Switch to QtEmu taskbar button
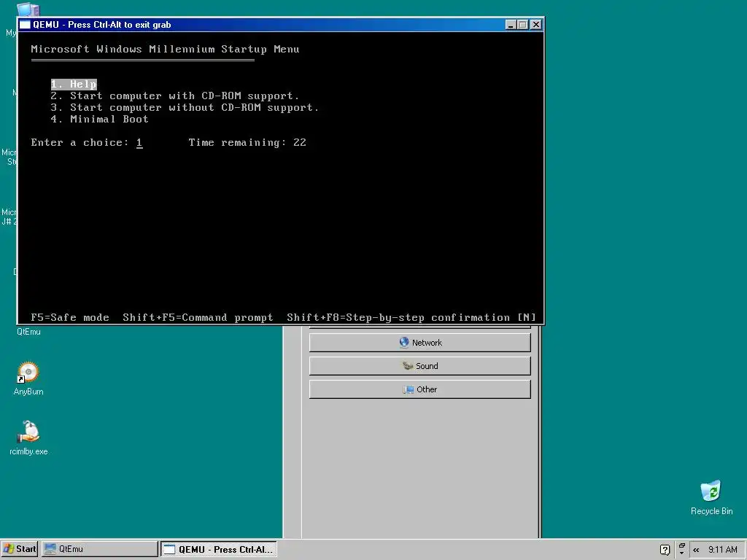Screen dimensions: 747x560 pyautogui.click(x=99, y=549)
